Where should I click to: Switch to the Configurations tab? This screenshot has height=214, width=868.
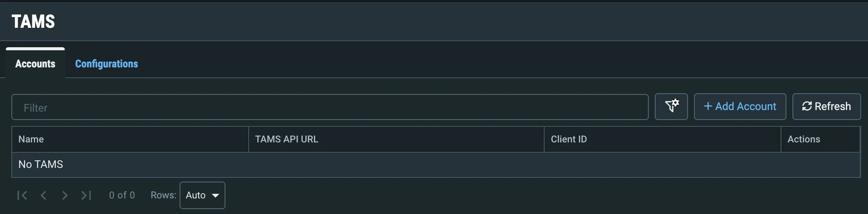[106, 64]
